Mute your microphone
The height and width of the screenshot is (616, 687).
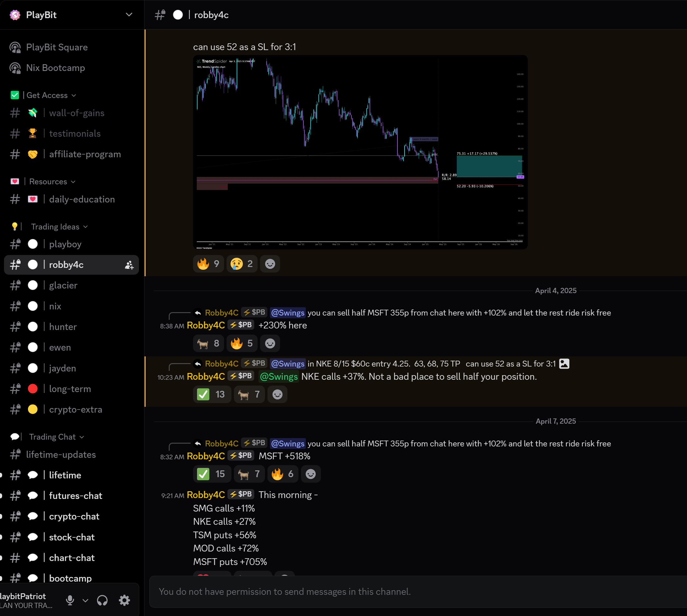[70, 600]
